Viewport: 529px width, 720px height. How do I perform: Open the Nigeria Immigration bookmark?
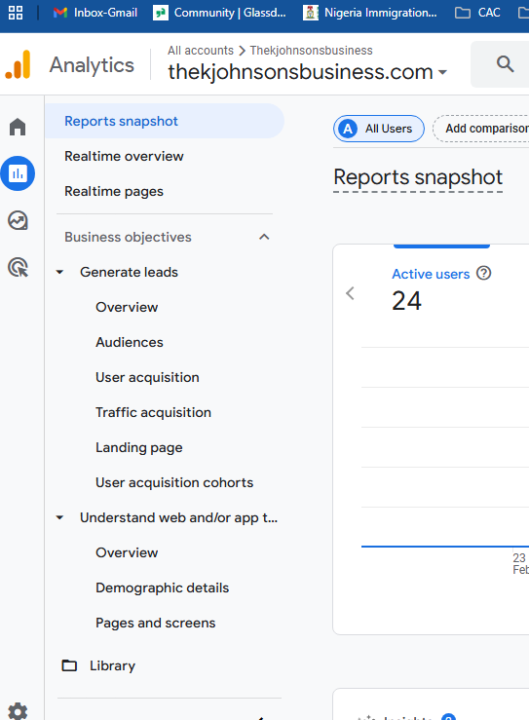pyautogui.click(x=370, y=13)
